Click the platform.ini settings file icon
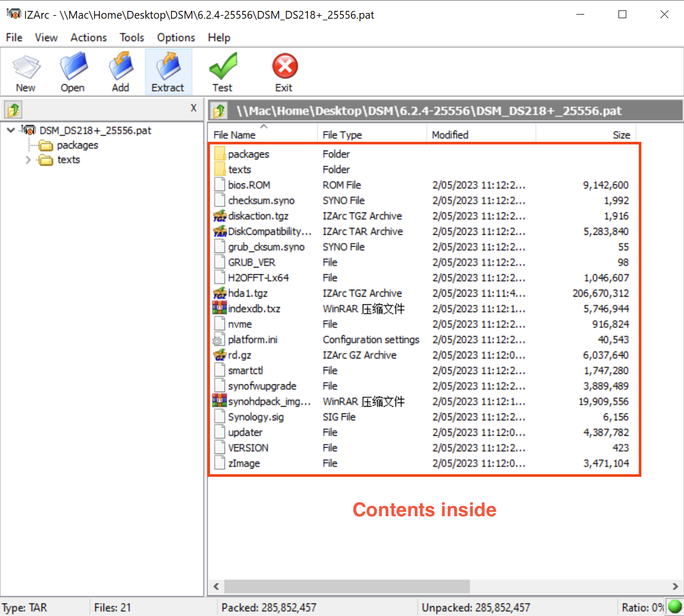684x616 pixels. click(x=218, y=340)
